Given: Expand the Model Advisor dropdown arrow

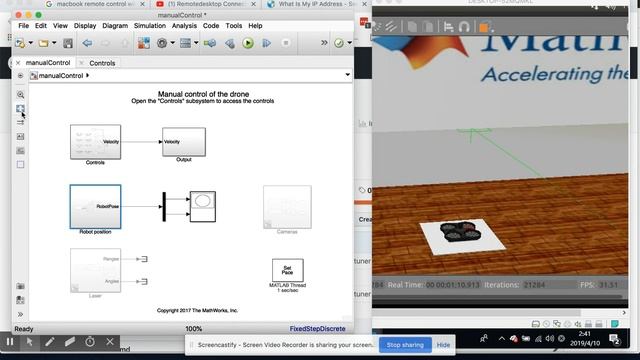Looking at the screenshot, I should [349, 43].
